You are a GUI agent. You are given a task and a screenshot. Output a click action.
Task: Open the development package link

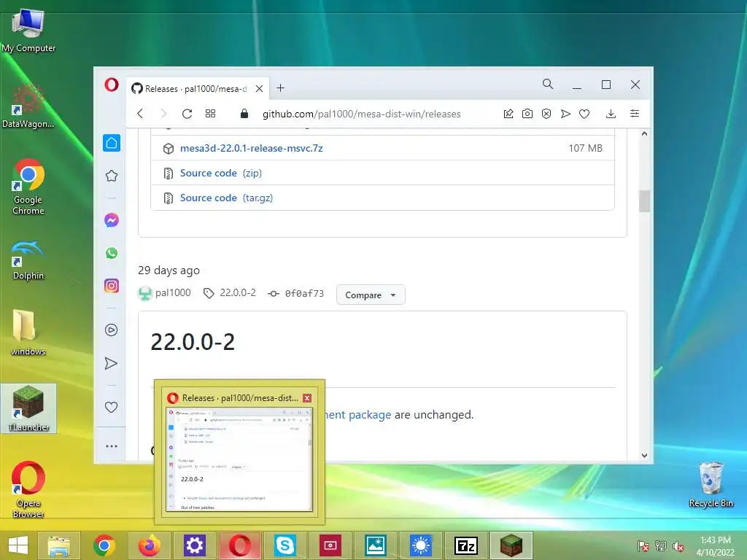click(357, 415)
